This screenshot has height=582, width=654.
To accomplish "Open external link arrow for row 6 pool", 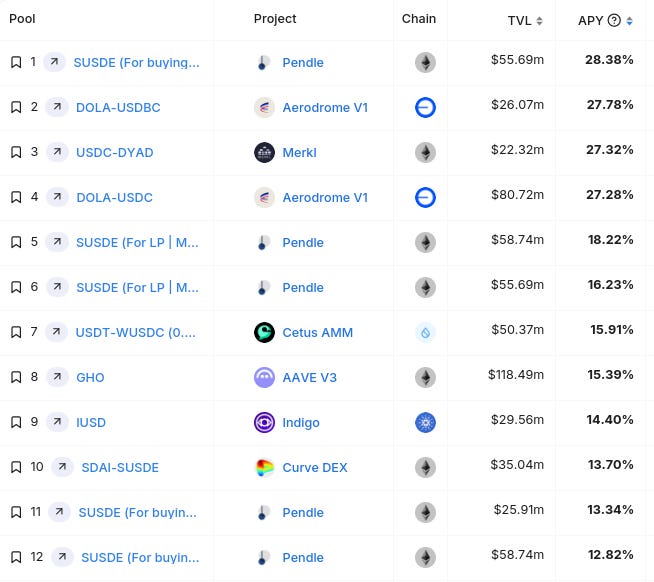I will (x=57, y=287).
